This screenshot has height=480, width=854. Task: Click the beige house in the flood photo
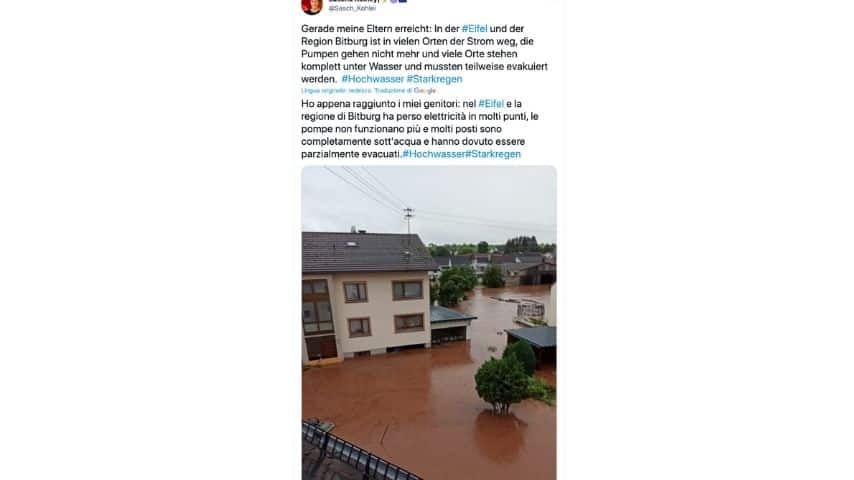[x=367, y=297]
